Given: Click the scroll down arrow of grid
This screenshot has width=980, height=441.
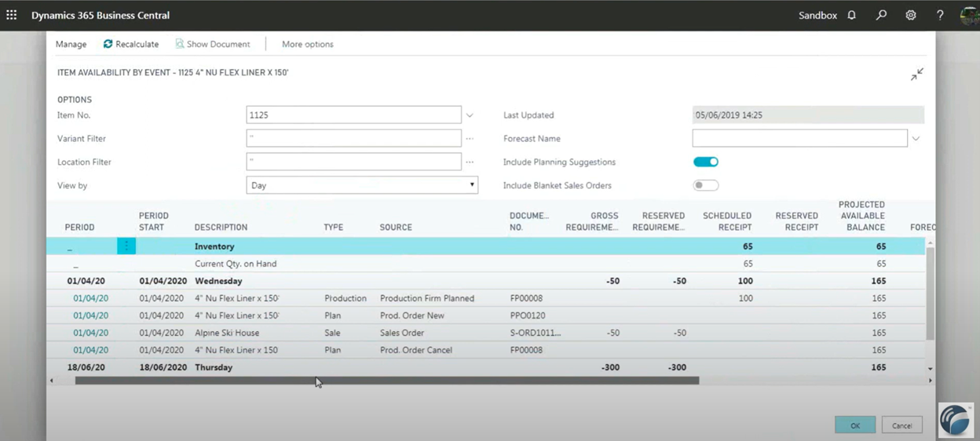Looking at the screenshot, I should pyautogui.click(x=931, y=368).
